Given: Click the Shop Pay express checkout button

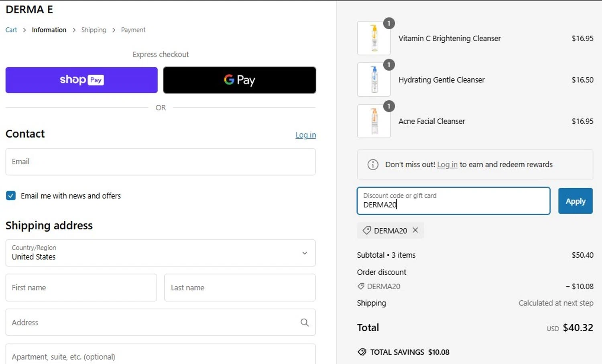Looking at the screenshot, I should 81,80.
